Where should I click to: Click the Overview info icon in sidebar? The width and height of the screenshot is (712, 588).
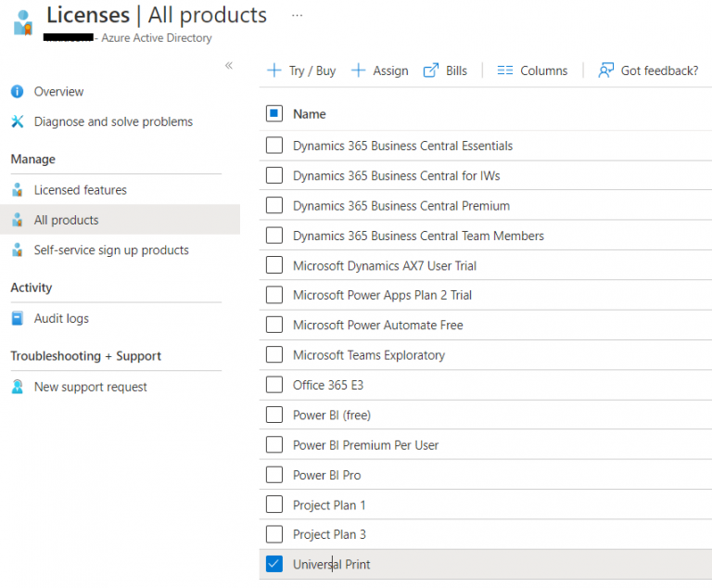click(x=17, y=92)
